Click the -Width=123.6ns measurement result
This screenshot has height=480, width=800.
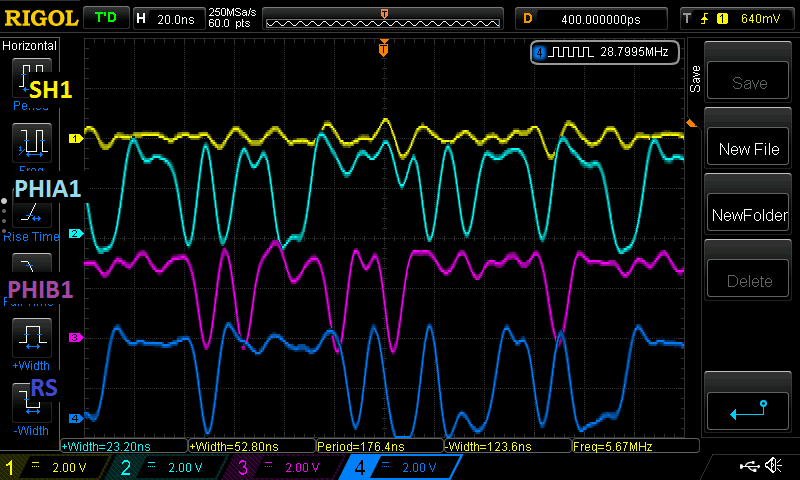tap(508, 446)
